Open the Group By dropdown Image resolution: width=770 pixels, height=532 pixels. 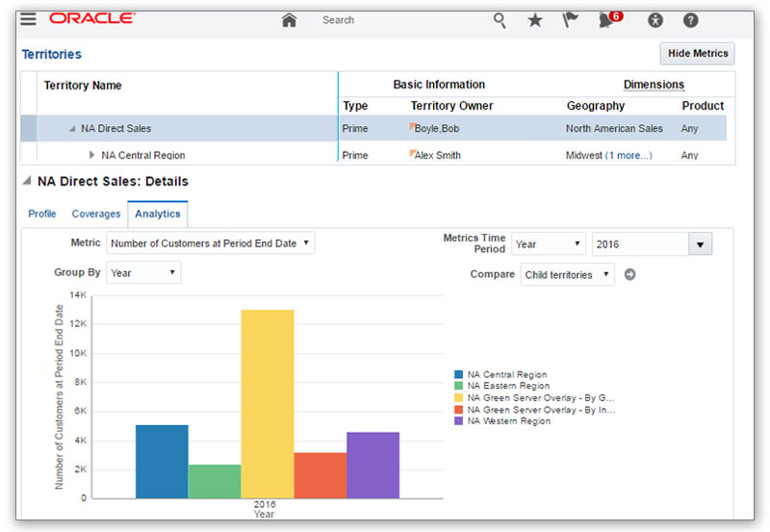point(143,273)
